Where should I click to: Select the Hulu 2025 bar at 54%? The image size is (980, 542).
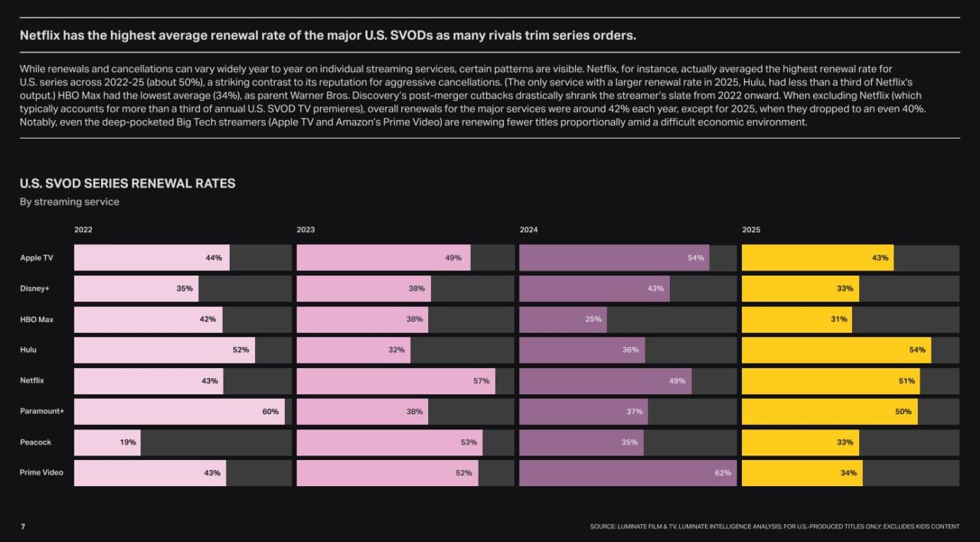click(x=837, y=350)
